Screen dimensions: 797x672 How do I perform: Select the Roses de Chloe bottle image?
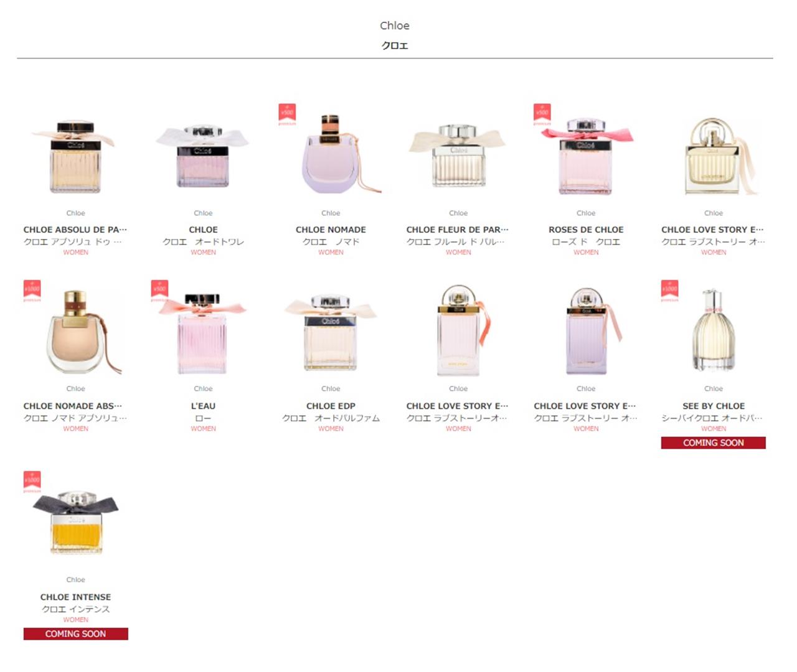[586, 156]
